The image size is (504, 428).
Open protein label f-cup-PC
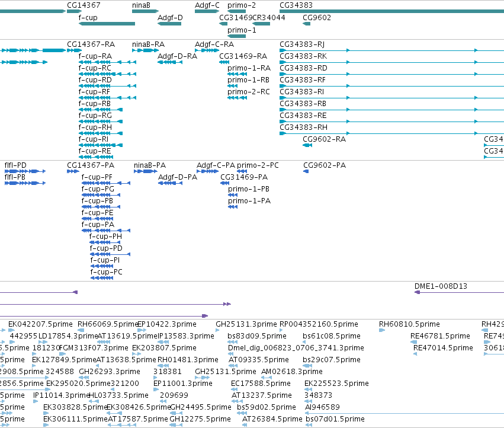tap(107, 272)
